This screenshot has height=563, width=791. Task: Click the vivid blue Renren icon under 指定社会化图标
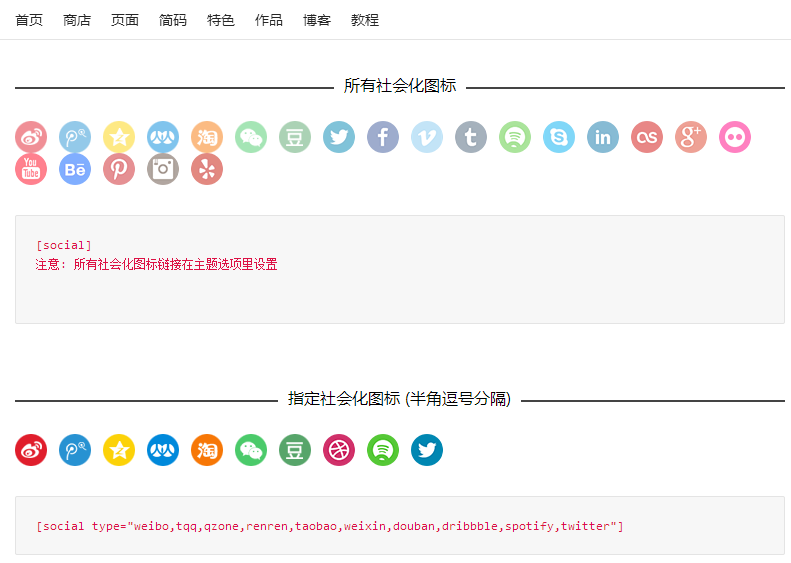(x=163, y=450)
